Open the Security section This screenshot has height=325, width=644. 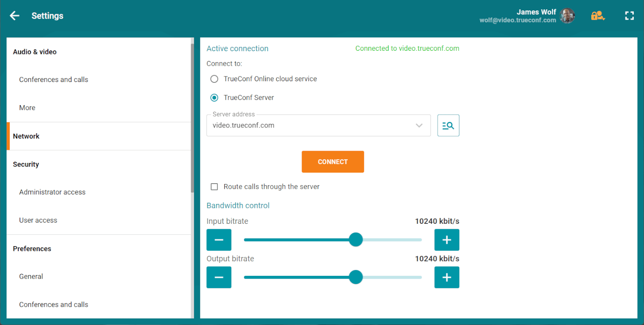pyautogui.click(x=99, y=165)
